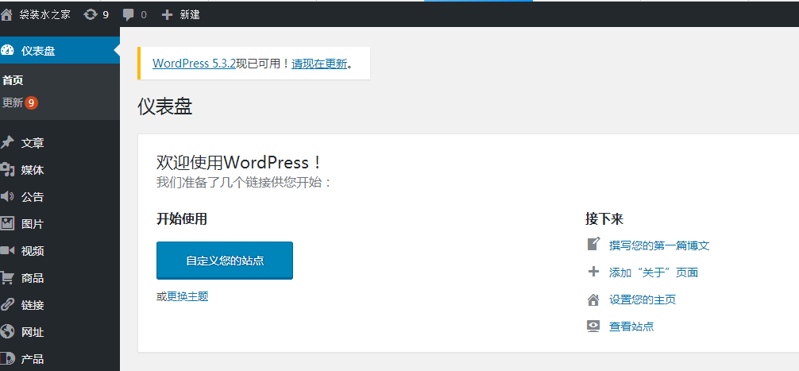Image resolution: width=799 pixels, height=371 pixels.
Task: Click the orange 9 update badge
Action: click(x=32, y=103)
